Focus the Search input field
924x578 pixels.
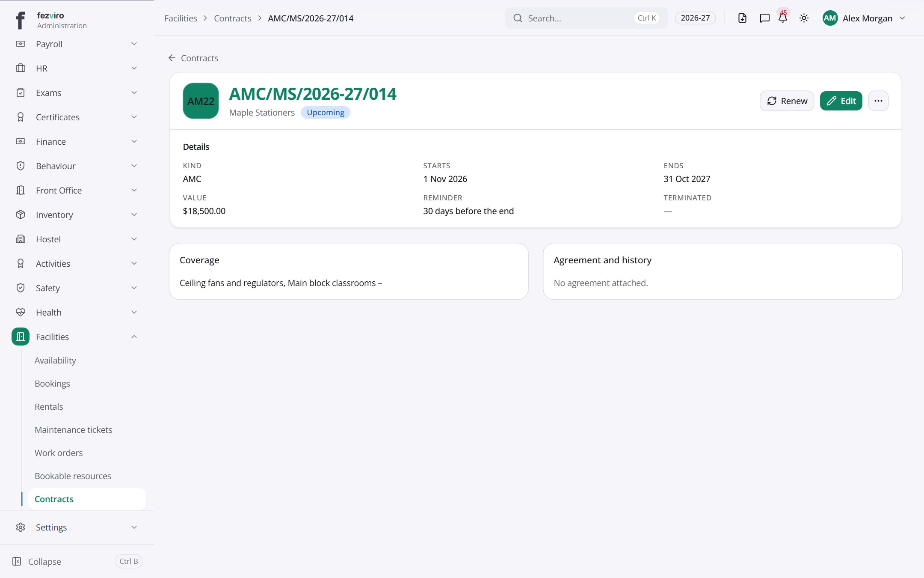pos(586,18)
